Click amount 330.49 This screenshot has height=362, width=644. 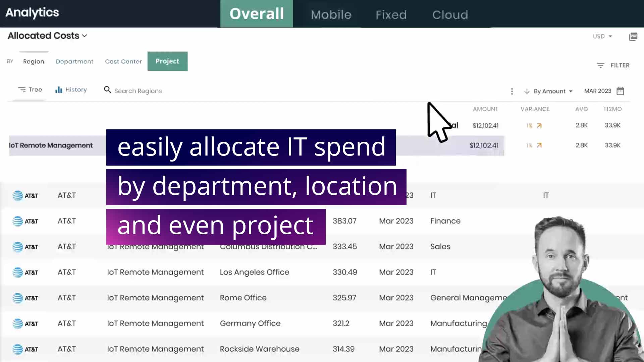pos(344,272)
